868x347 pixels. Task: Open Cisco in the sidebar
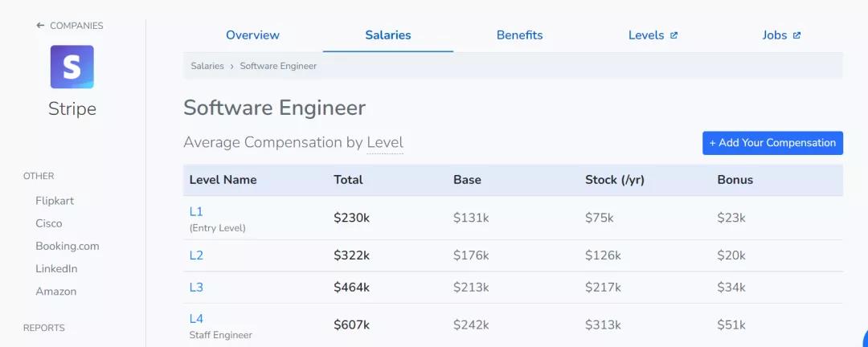tap(49, 223)
